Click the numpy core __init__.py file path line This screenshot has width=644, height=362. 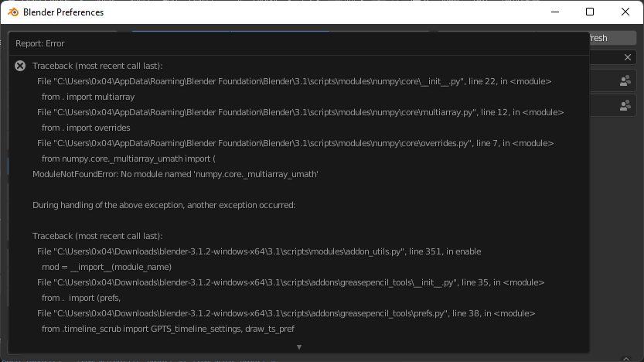click(294, 81)
